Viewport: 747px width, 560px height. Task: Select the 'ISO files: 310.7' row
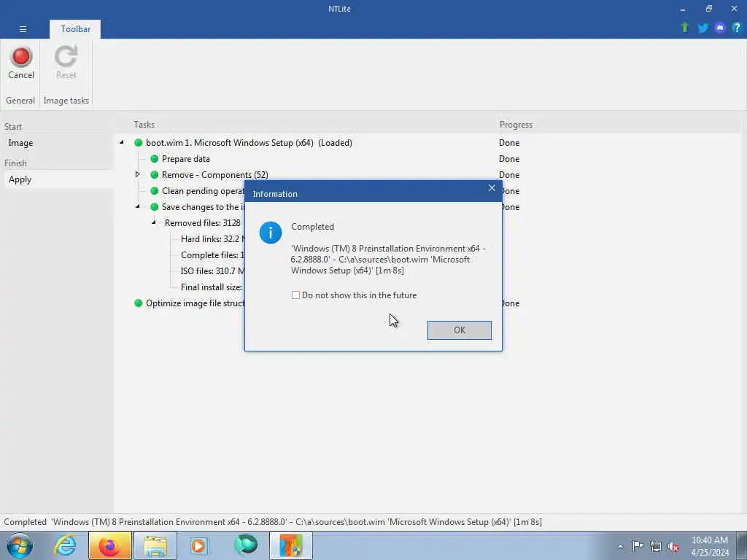(212, 271)
